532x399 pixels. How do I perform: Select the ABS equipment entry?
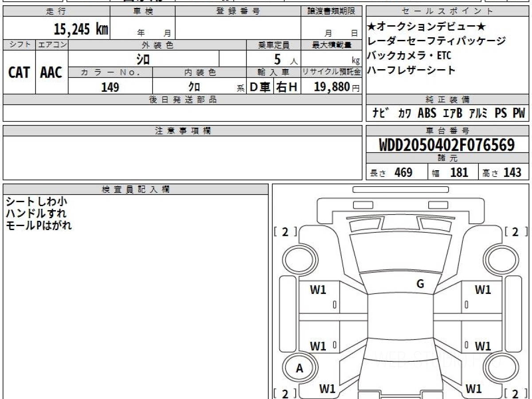427,113
